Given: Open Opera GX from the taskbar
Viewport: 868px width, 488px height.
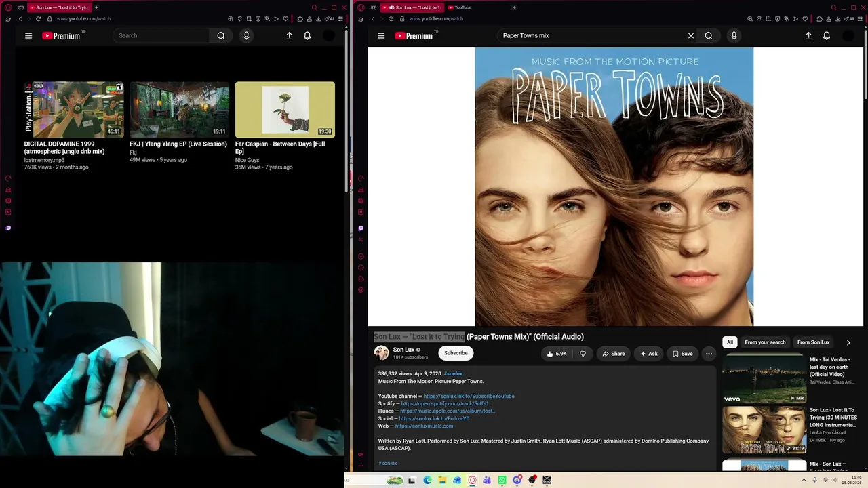Looking at the screenshot, I should pyautogui.click(x=473, y=481).
